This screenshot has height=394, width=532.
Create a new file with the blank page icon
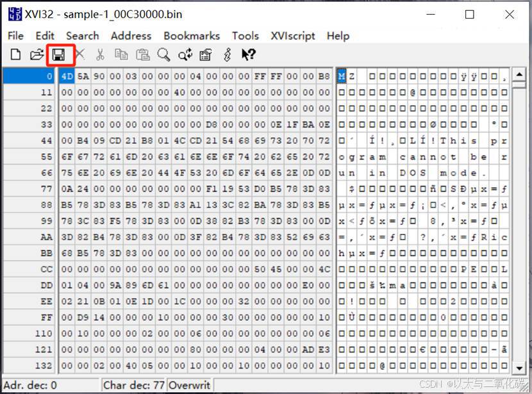pos(15,54)
